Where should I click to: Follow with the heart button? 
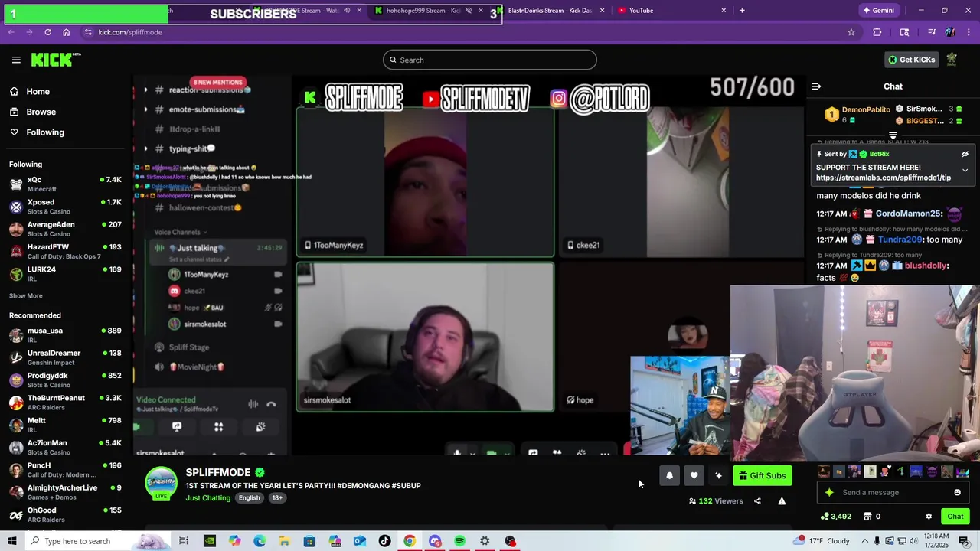[694, 476]
